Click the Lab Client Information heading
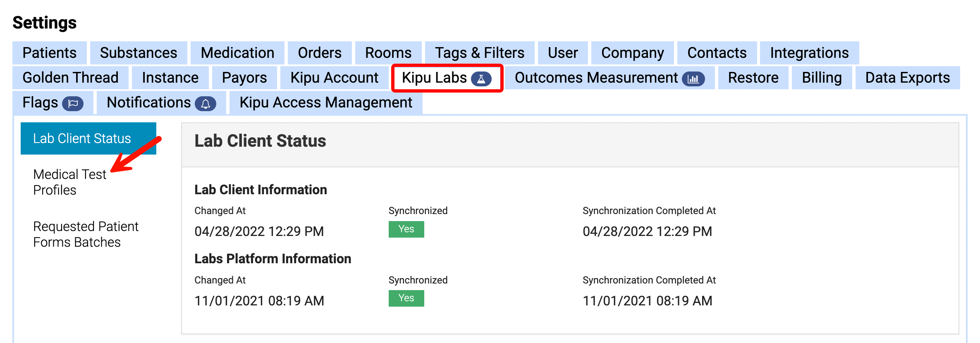Image resolution: width=980 pixels, height=343 pixels. 261,190
